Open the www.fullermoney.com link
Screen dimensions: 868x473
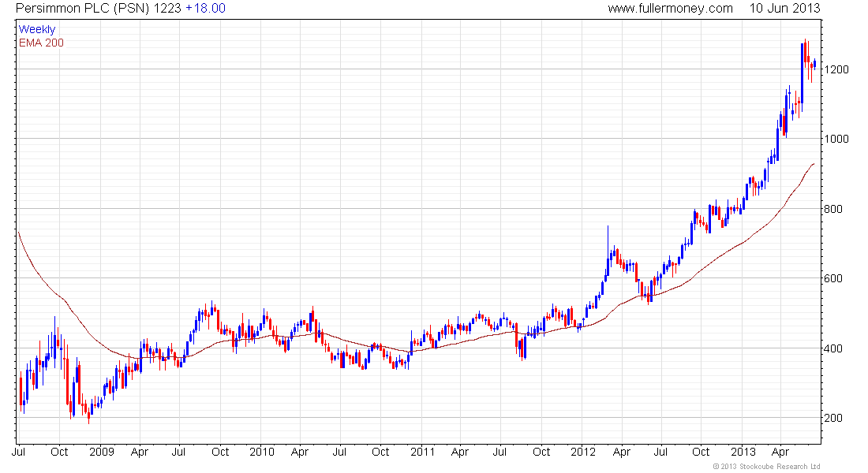point(670,8)
